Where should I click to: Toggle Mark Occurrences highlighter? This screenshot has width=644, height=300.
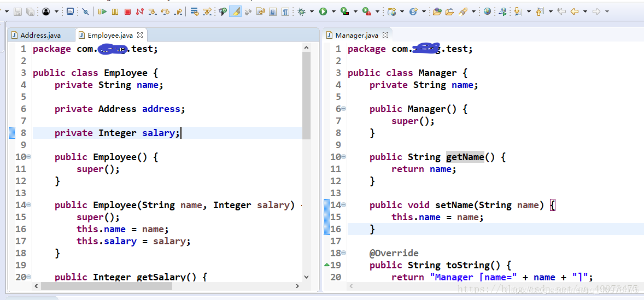235,12
